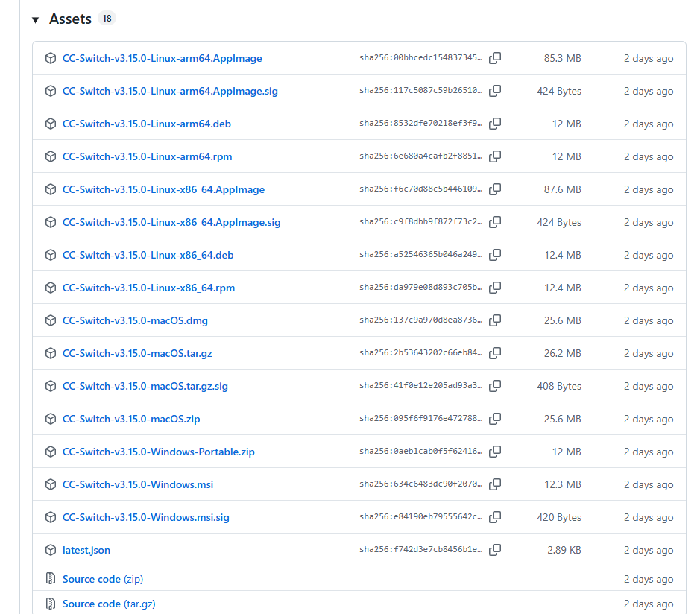The image size is (700, 614).
Task: Download CC-Switch-v3.15.0-Linux-x86_64.AppImage.sig
Action: tap(171, 222)
